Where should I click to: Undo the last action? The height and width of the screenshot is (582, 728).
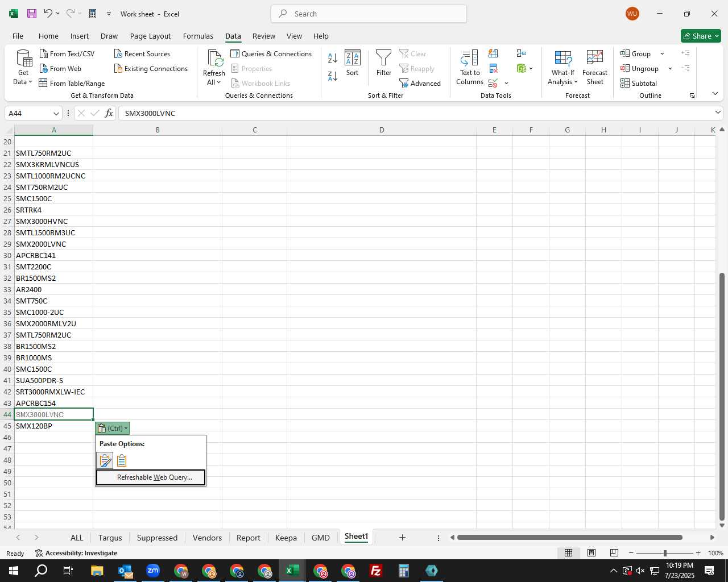pyautogui.click(x=48, y=14)
